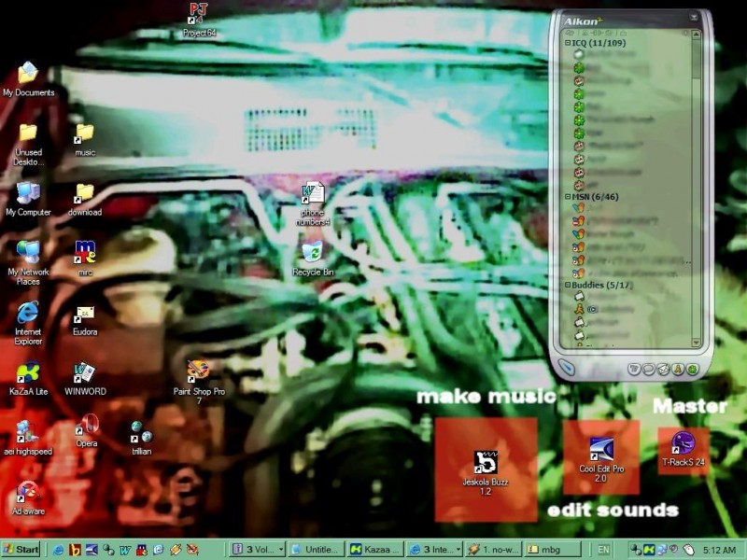Open My Documents on the desktop
Viewport: 747px width, 560px height.
click(x=28, y=79)
